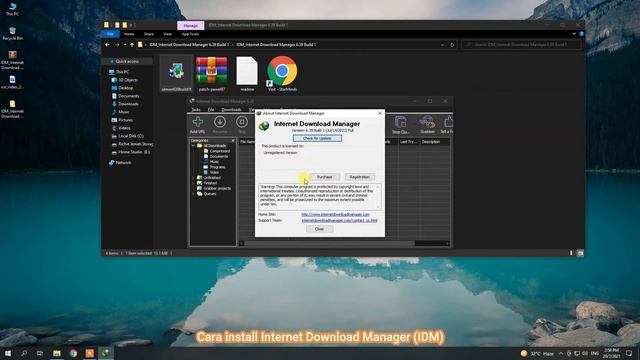The width and height of the screenshot is (640, 360).
Task: Select the Video category in IDM
Action: (214, 172)
